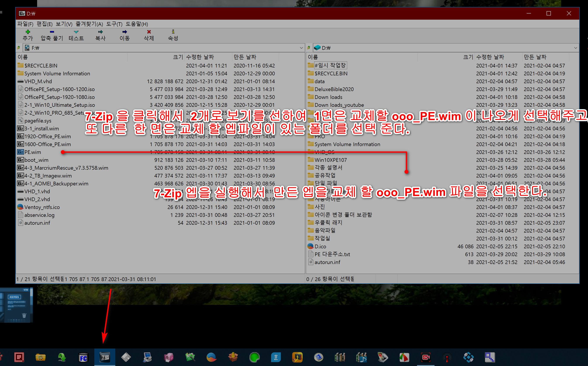Select the D.ico file
The height and width of the screenshot is (366, 588).
click(320, 246)
